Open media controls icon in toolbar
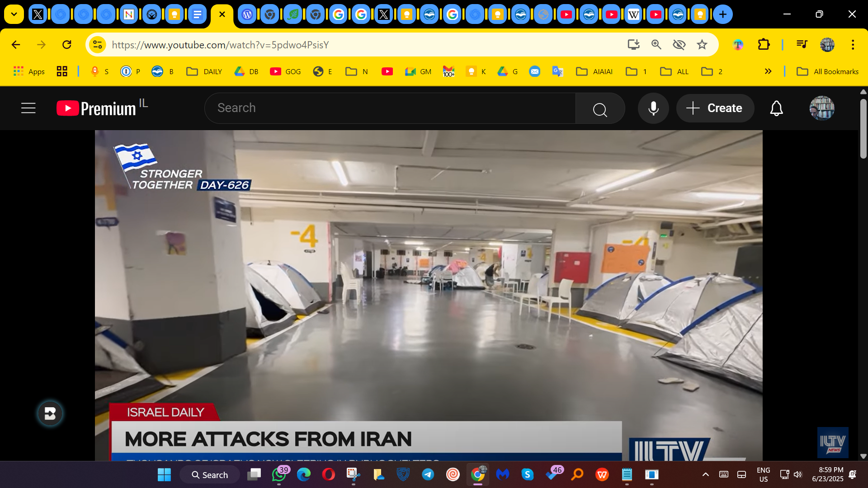Image resolution: width=868 pixels, height=488 pixels. 802,44
